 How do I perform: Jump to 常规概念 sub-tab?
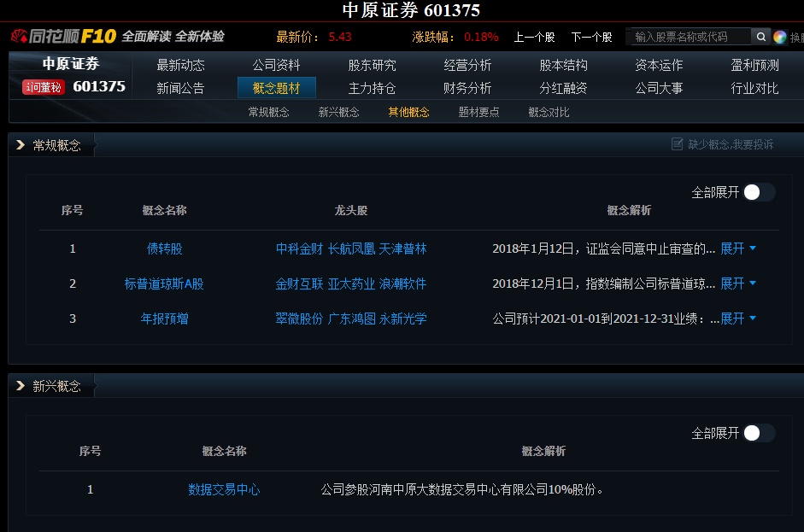point(268,112)
